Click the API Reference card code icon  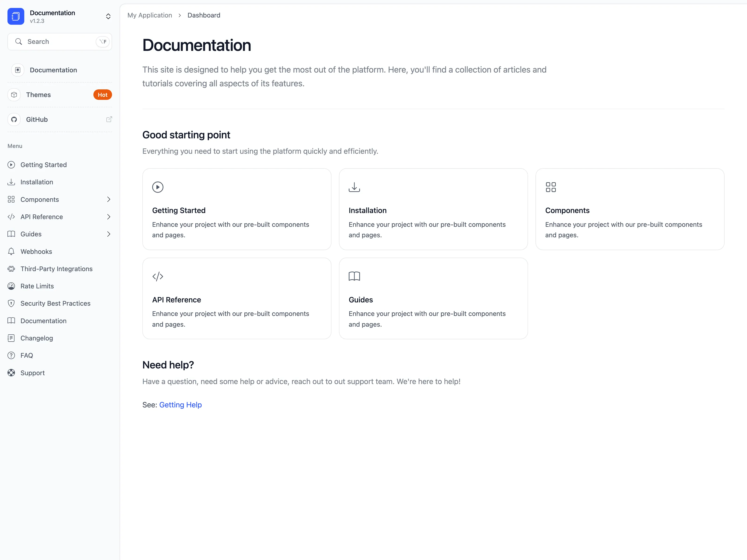[x=158, y=276]
